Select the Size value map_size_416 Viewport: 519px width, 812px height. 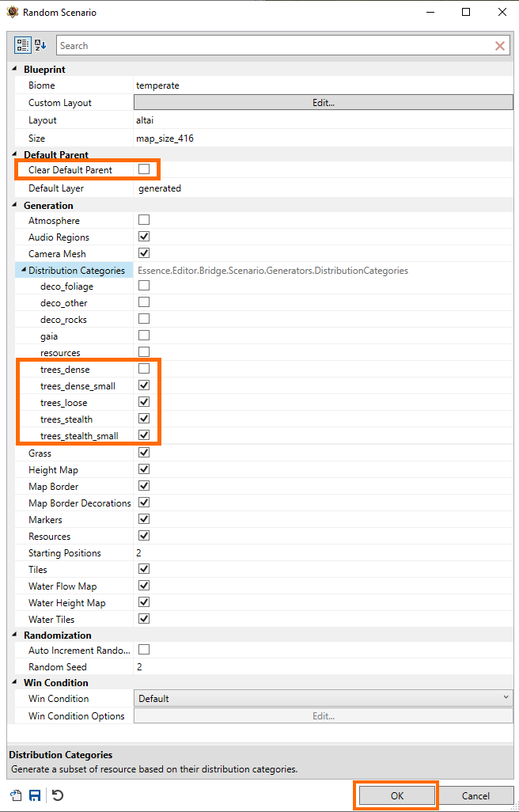165,138
